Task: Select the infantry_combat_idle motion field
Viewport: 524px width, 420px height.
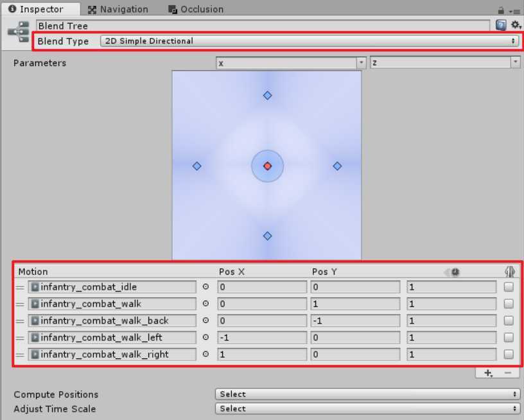Action: (112, 287)
